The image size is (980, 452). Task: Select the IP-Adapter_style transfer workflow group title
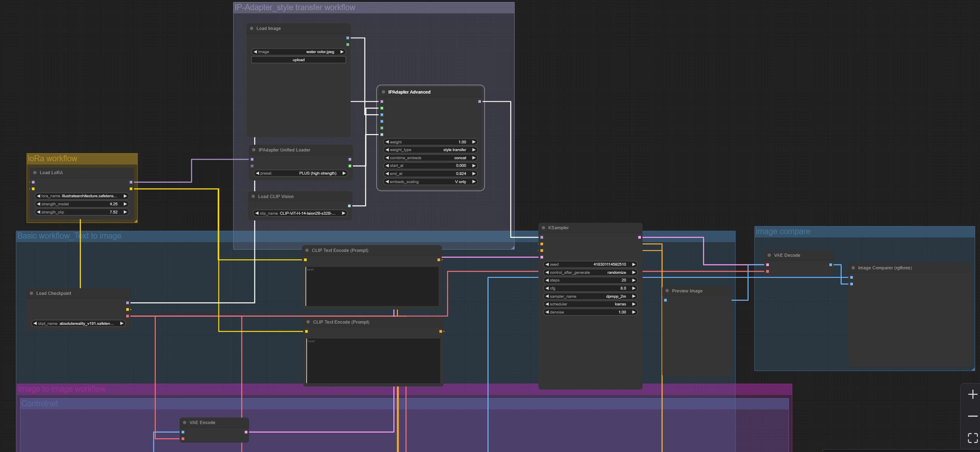coord(295,8)
